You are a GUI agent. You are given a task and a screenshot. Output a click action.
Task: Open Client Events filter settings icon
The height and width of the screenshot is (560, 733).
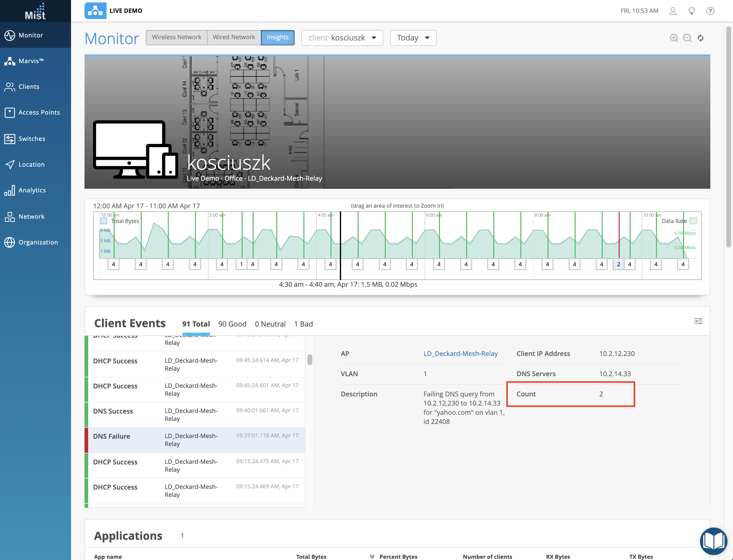pyautogui.click(x=698, y=321)
